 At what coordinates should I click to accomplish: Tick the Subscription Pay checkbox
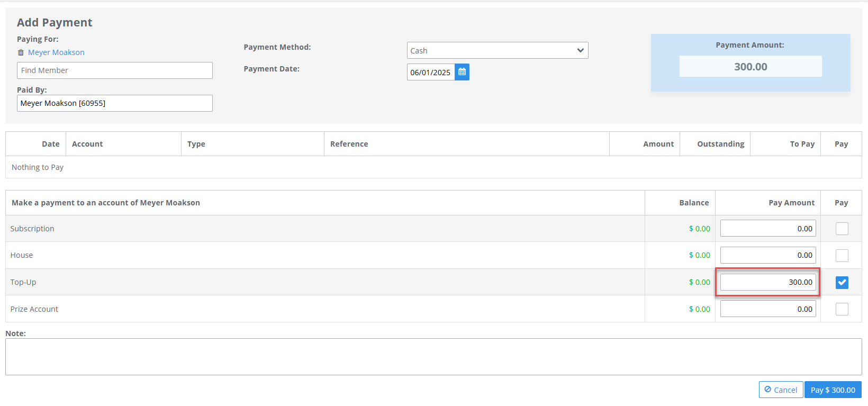pos(842,229)
